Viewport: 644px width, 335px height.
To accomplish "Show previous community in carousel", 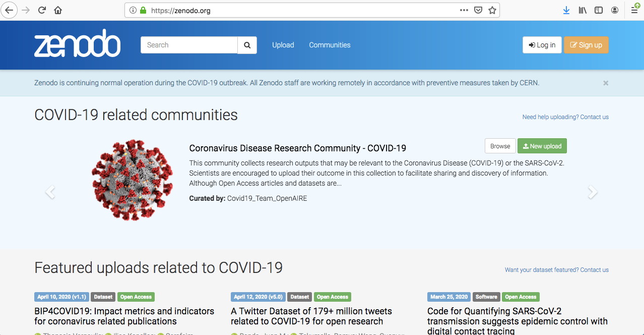I will tap(49, 192).
